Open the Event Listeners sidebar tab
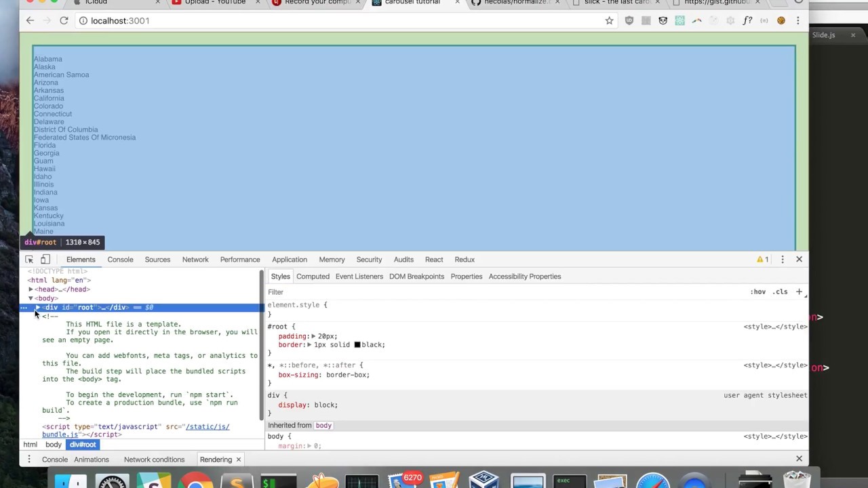 tap(359, 277)
